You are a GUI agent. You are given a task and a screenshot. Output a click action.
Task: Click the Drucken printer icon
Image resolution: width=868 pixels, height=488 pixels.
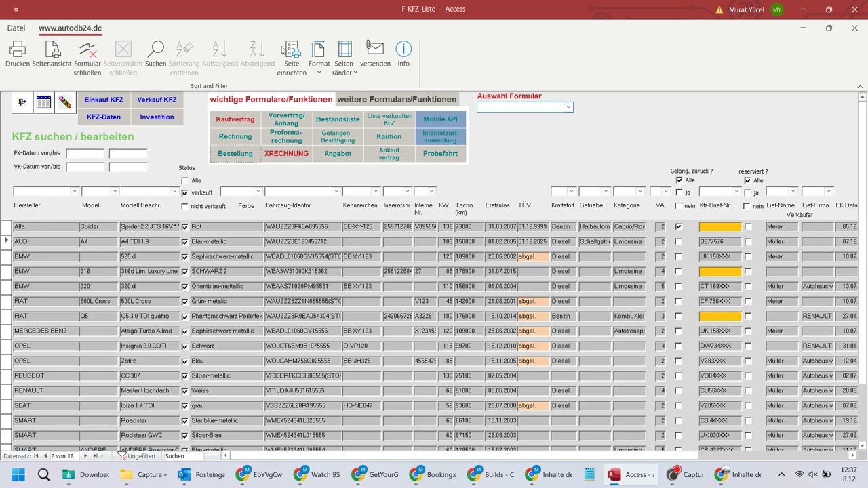coord(18,54)
